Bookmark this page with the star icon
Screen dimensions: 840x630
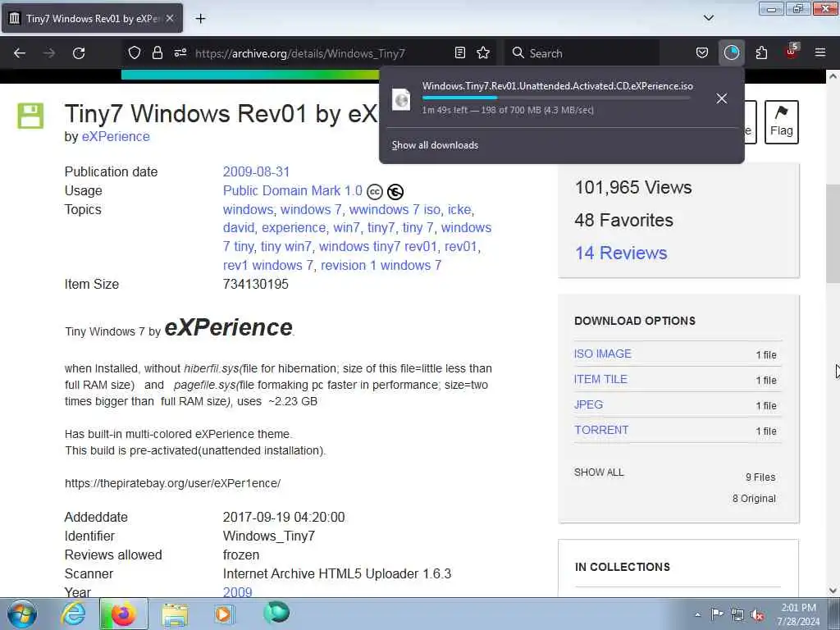click(x=483, y=52)
